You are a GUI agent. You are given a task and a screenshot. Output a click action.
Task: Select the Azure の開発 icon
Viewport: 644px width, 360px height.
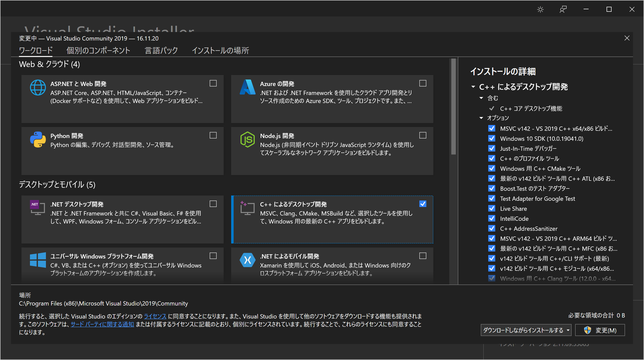[247, 87]
